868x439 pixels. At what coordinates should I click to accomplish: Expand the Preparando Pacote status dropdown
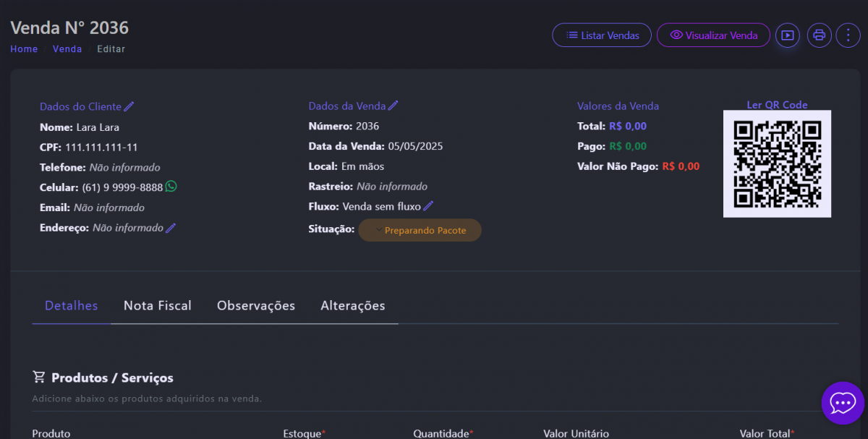pos(420,230)
